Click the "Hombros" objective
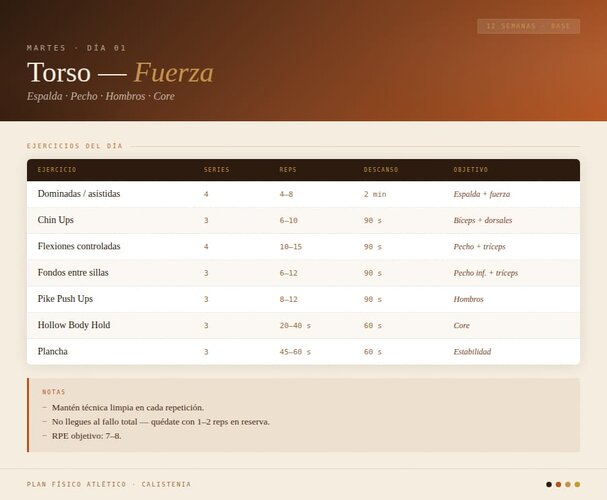The height and width of the screenshot is (500, 607). point(468,300)
